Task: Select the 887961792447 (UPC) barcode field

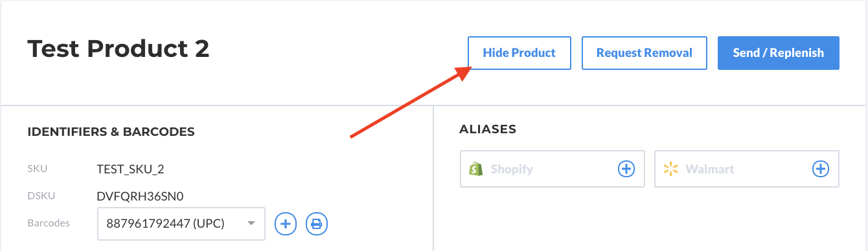Action: tap(181, 224)
